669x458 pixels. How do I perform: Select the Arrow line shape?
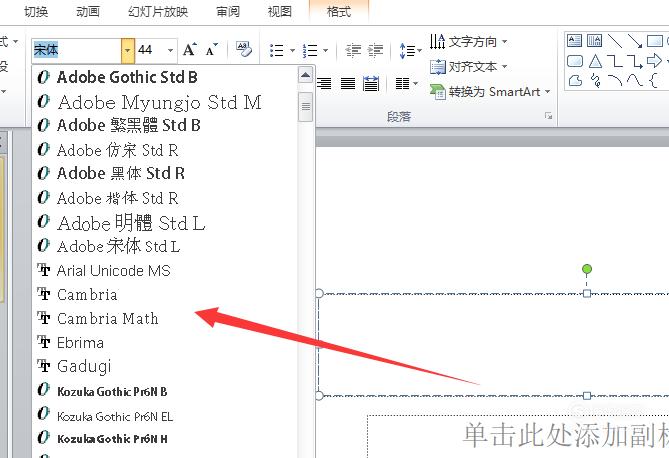pyautogui.click(x=634, y=41)
